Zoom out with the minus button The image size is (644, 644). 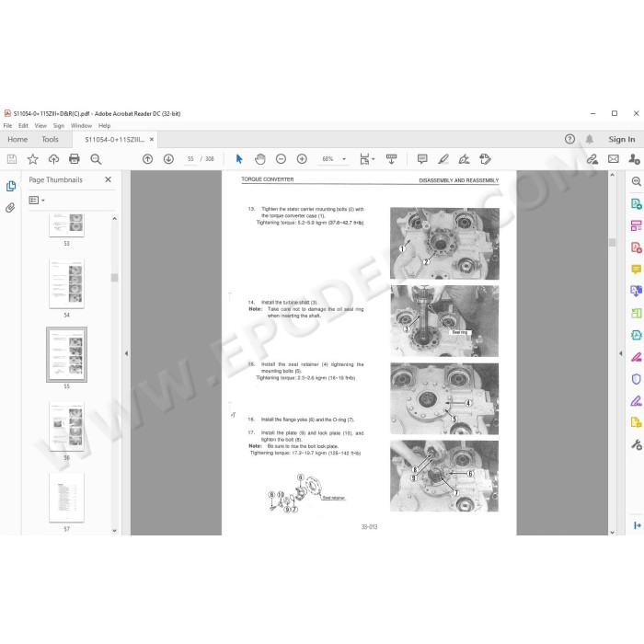281,159
